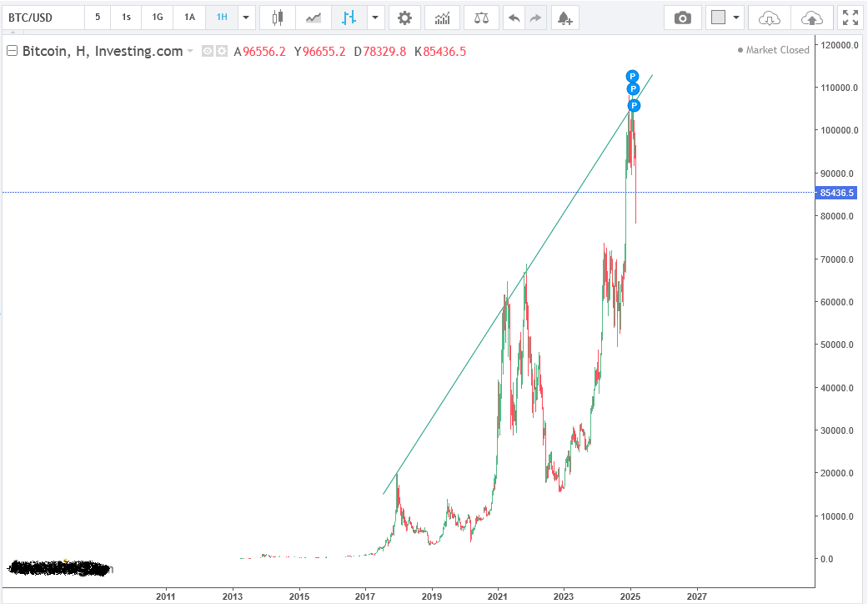Toggle fullscreen mode for the chart

coord(850,18)
